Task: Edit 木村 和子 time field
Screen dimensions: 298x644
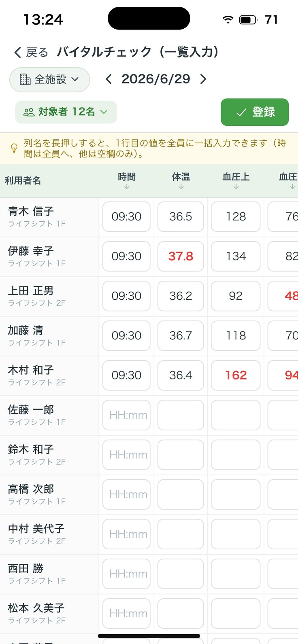Action: point(126,375)
